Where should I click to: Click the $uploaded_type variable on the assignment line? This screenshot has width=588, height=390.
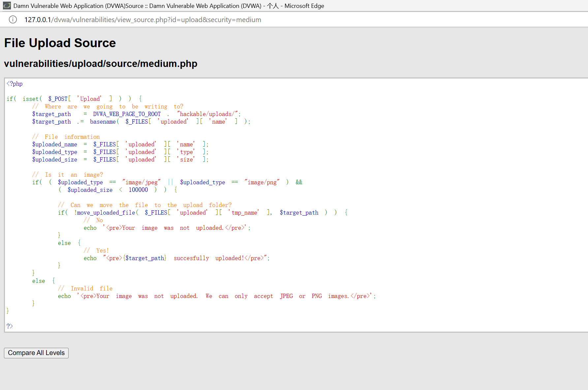point(55,152)
